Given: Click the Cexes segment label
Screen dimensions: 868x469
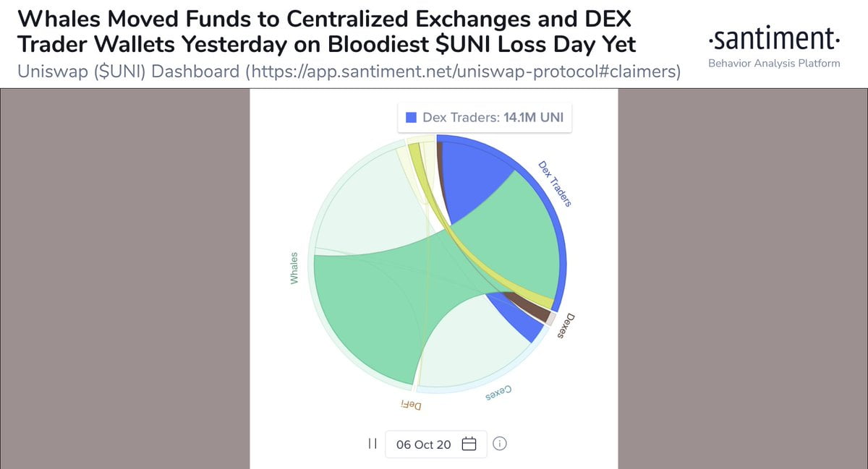Looking at the screenshot, I should coord(498,393).
